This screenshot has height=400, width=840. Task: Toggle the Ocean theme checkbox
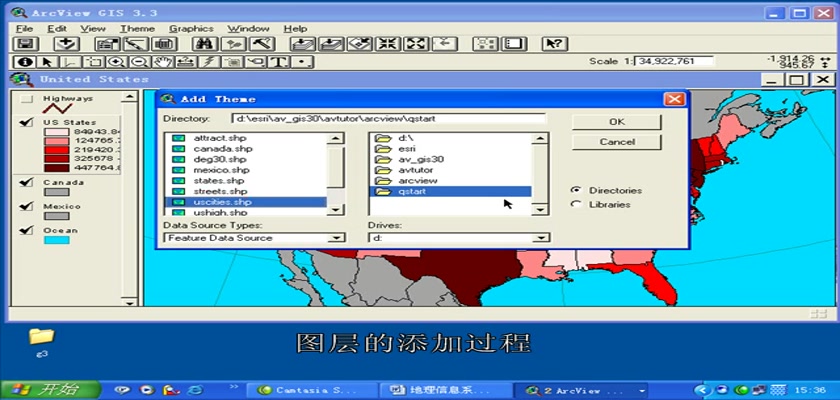[26, 231]
